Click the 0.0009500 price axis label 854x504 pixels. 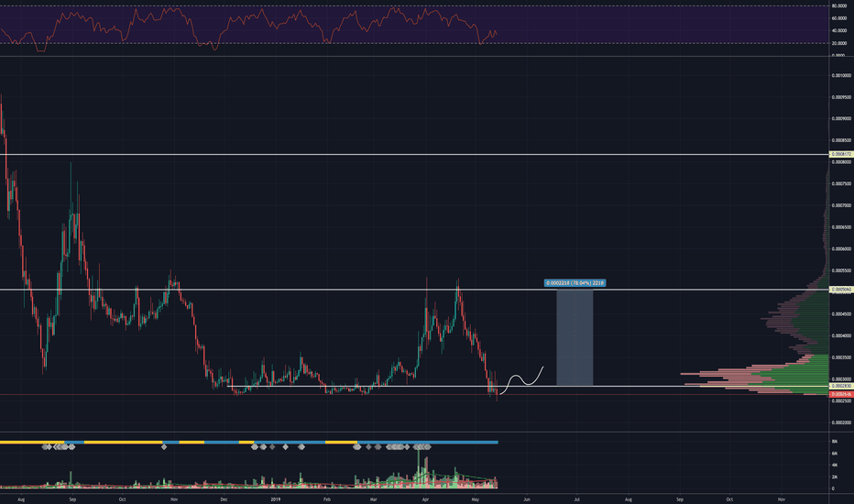pyautogui.click(x=842, y=97)
